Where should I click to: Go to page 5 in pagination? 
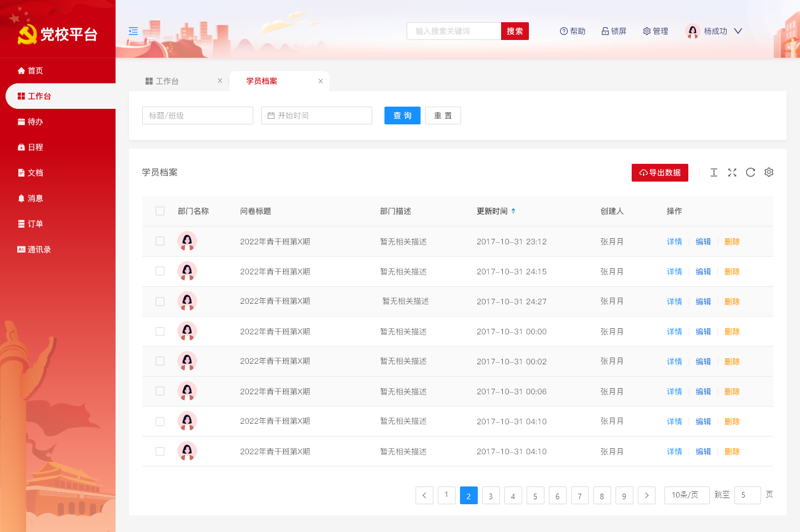pyautogui.click(x=535, y=495)
